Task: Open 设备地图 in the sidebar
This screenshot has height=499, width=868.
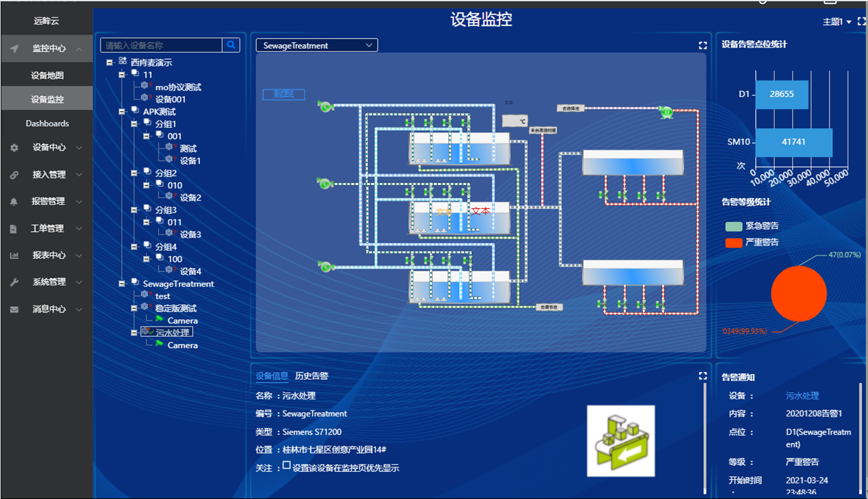Action: pos(47,76)
